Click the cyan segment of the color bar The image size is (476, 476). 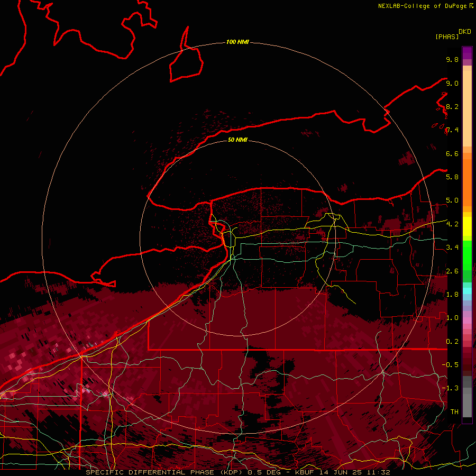coord(467,291)
